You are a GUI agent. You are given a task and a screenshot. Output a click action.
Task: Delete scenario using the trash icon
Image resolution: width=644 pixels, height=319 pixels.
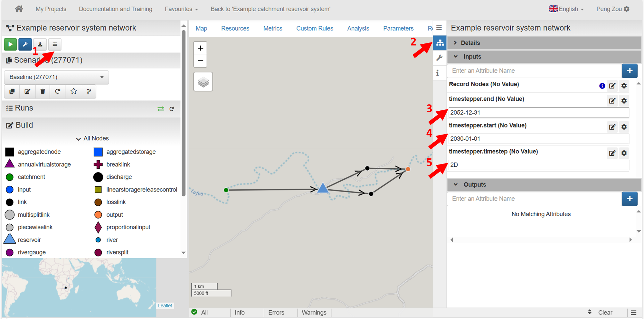[x=43, y=91]
